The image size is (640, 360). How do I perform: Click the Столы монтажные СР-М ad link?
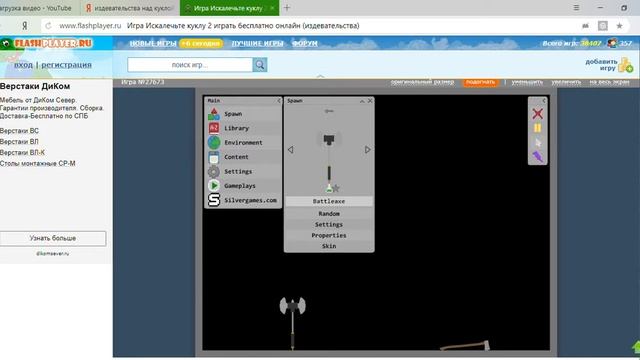tap(38, 163)
